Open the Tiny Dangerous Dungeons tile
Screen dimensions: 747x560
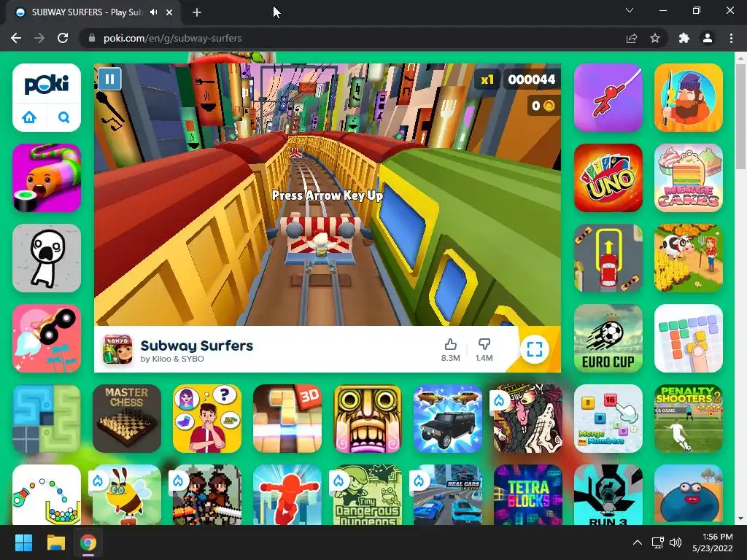(368, 495)
